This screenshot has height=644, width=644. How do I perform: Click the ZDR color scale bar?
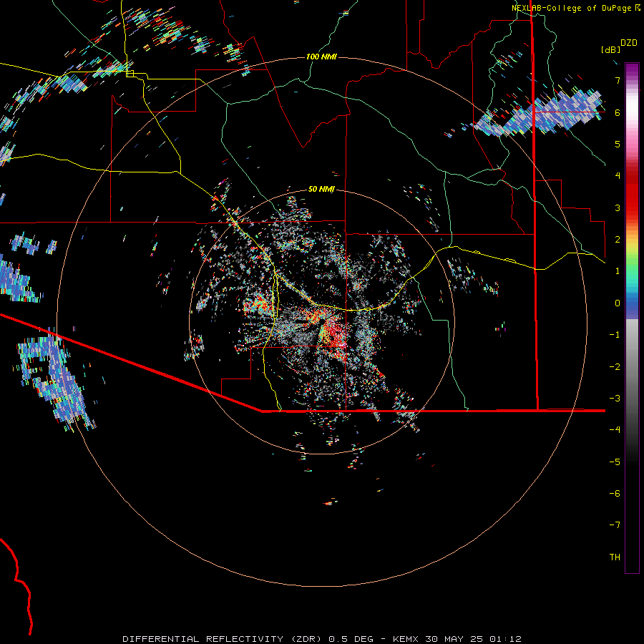tap(632, 318)
